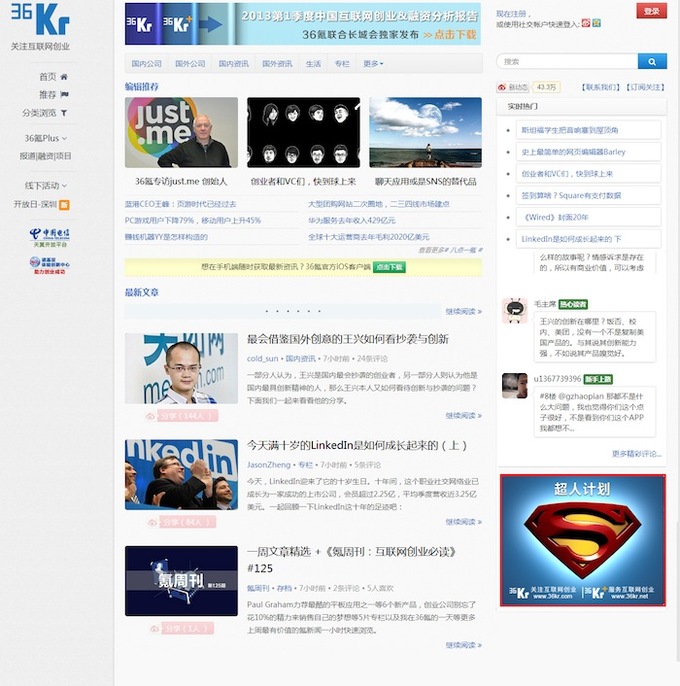Open 赚钱机器YY是怎样构造的 headline
The height and width of the screenshot is (686, 680).
[166, 237]
